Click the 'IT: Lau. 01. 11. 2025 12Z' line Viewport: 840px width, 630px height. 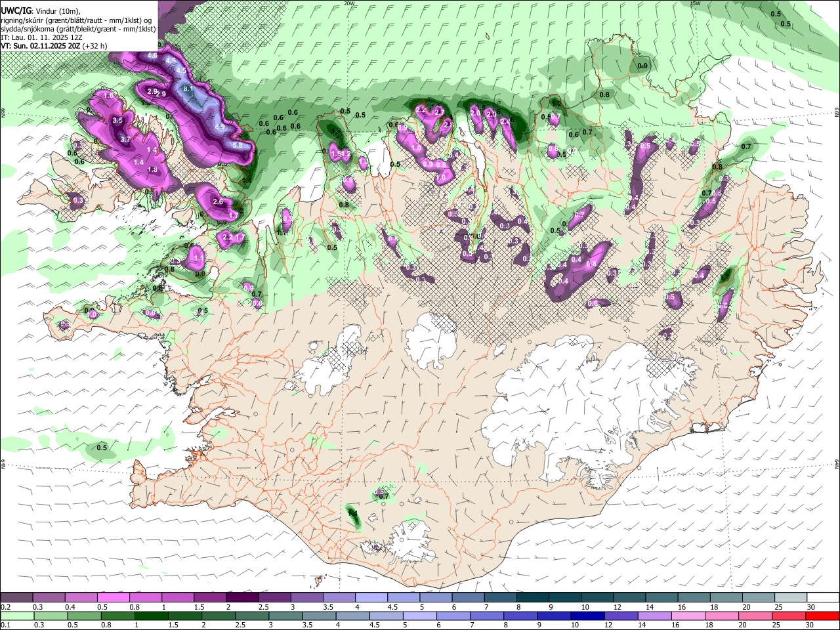click(41, 37)
